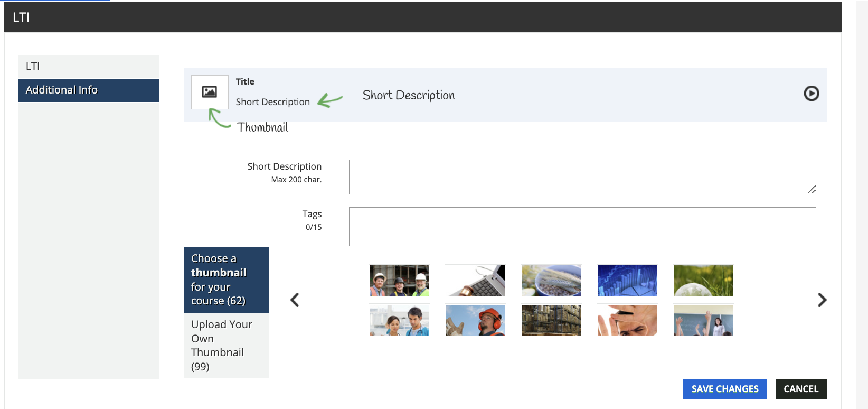
Task: Select Choose a thumbnail for your course
Action: tap(226, 280)
